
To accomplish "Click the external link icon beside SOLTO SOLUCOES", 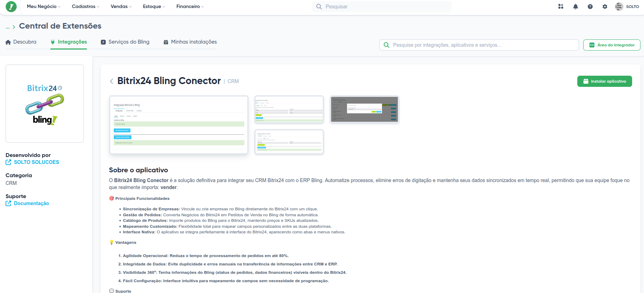I will click(x=8, y=162).
